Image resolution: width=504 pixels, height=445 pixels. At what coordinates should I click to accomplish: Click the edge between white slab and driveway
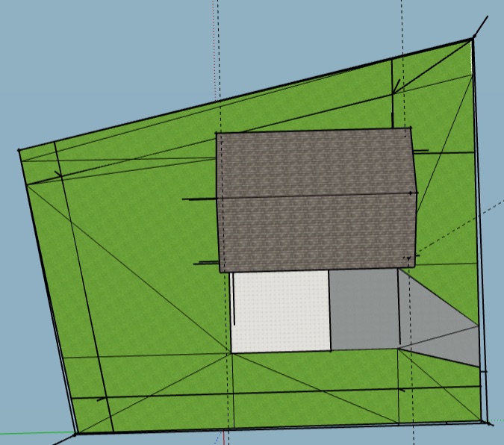click(330, 310)
